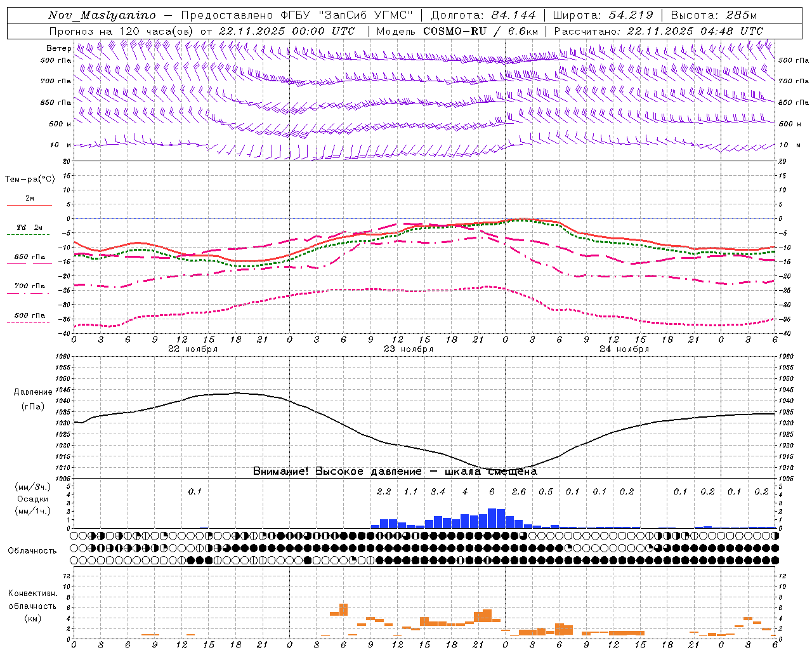
Task: Click the pressure unit (гПа) label
Action: pos(33,407)
